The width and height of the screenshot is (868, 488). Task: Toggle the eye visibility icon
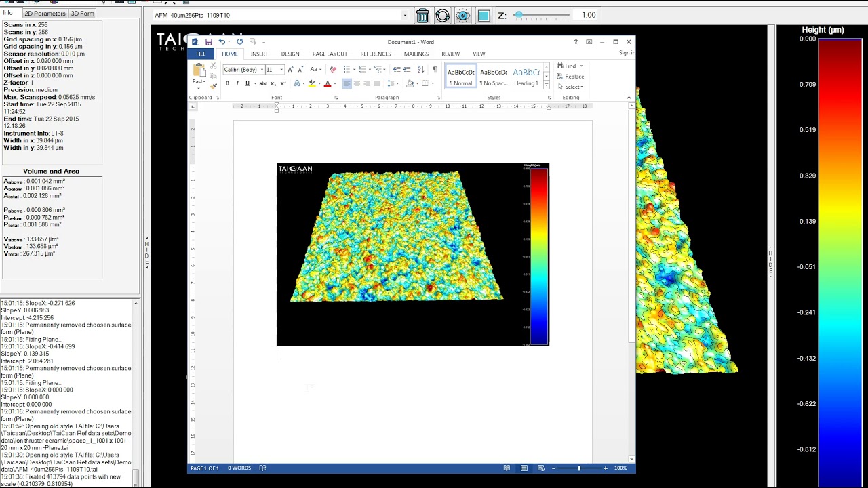tap(463, 15)
